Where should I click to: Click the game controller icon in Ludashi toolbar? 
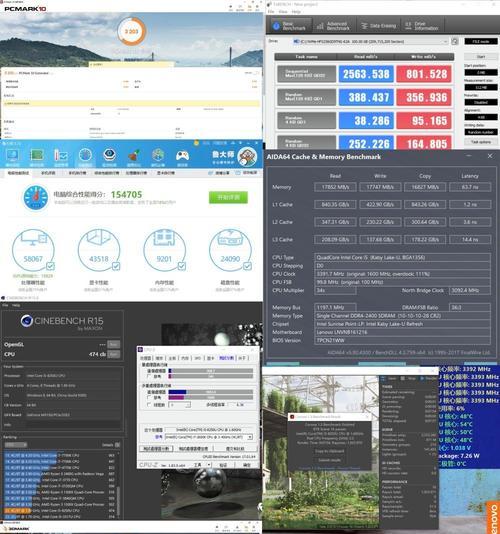(182, 157)
